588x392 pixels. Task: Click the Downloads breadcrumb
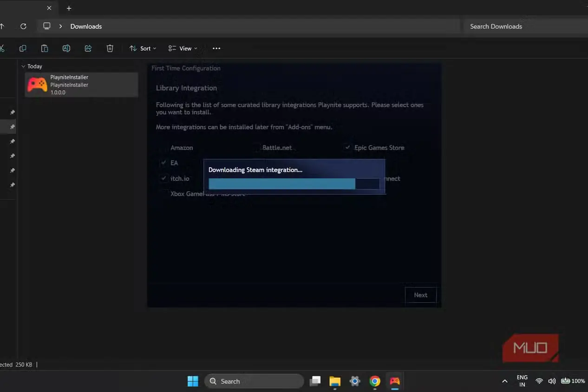click(86, 26)
